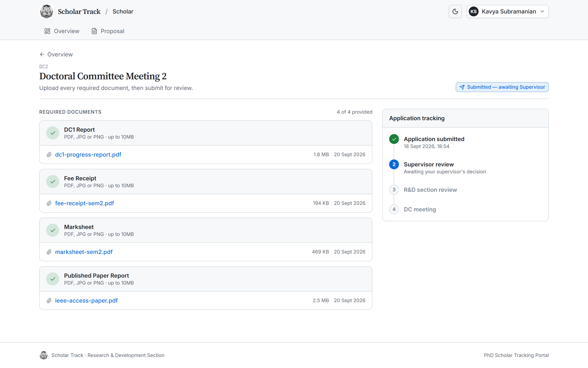Screen dimensions: 588x368
Task: Click the paperclip icon beside fee-receipt-sem2.pdf
Action: (49, 203)
